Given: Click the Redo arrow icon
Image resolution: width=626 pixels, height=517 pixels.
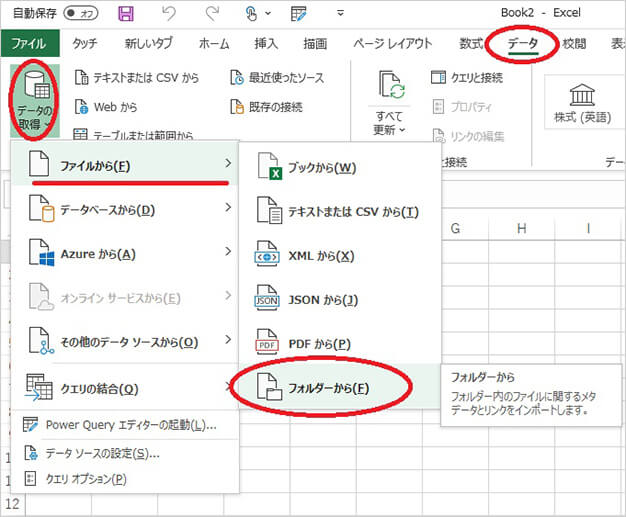Looking at the screenshot, I should click(x=212, y=14).
